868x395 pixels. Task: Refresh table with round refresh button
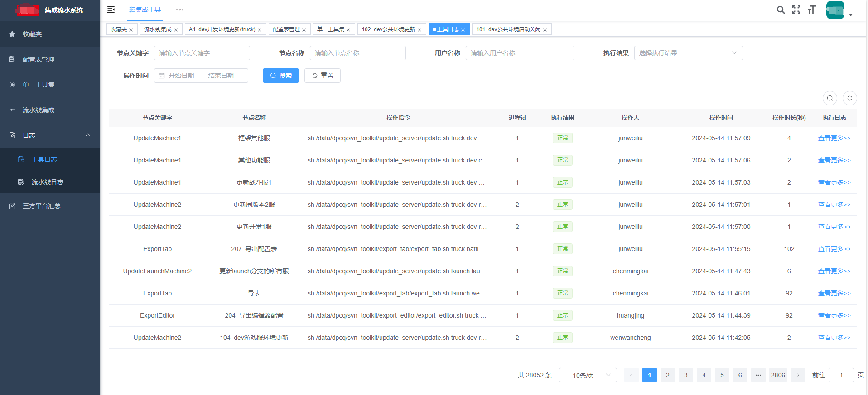coord(849,98)
